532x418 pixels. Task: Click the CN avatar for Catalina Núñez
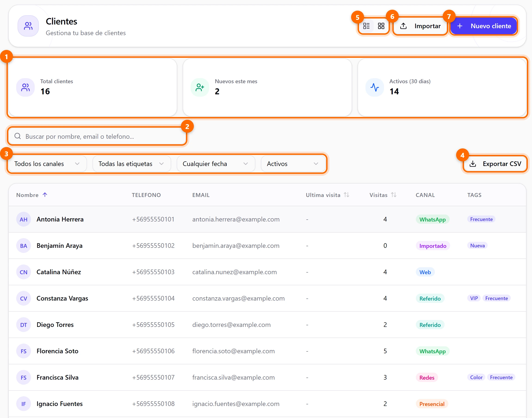(24, 272)
